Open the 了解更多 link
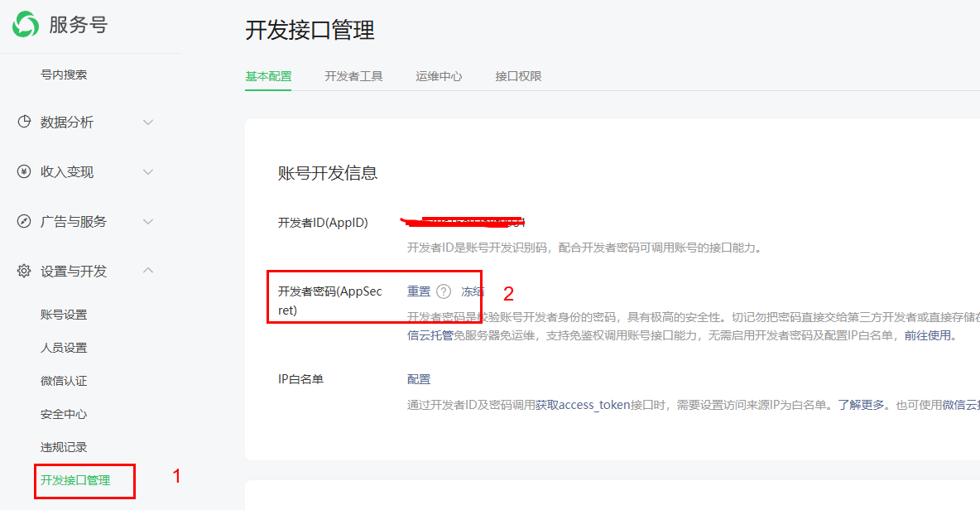 860,405
